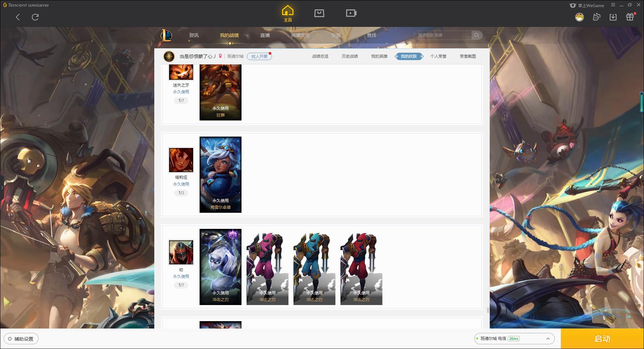Open the gamepad friends icon
The width and height of the screenshot is (644, 349).
point(596,17)
